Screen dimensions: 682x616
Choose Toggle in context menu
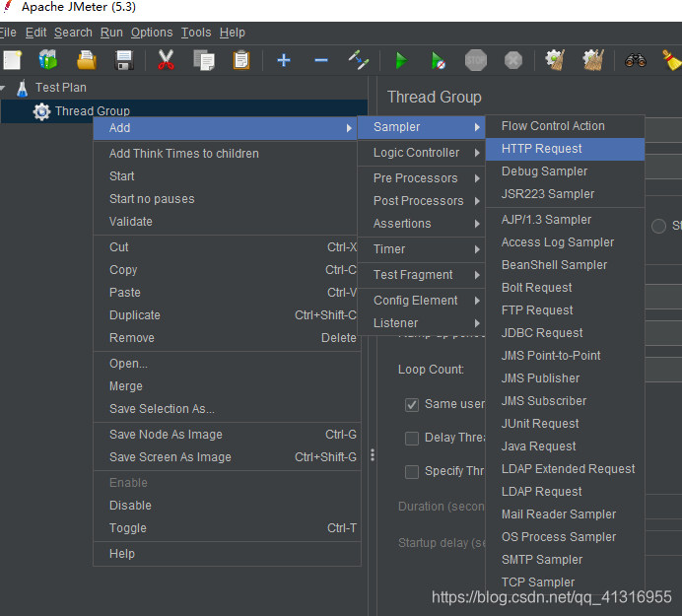click(x=227, y=528)
